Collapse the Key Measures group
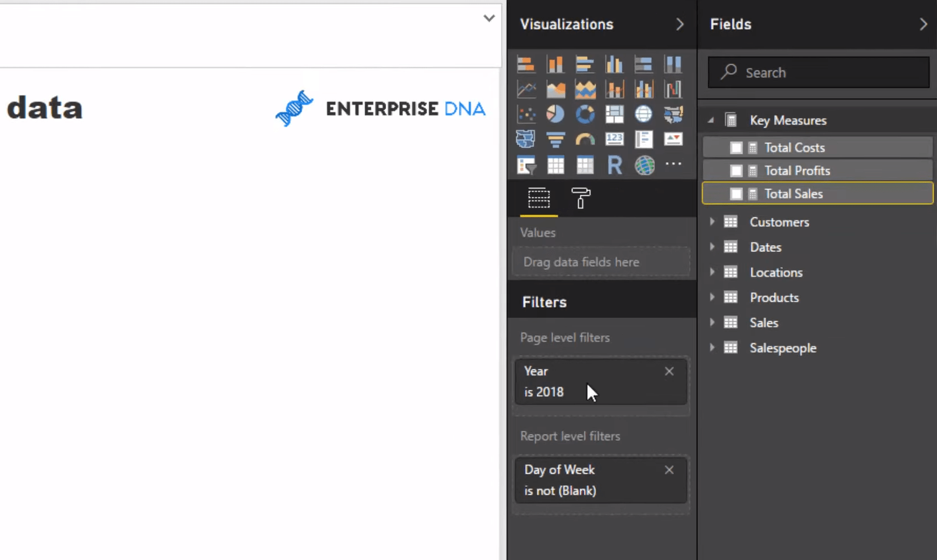 point(711,120)
